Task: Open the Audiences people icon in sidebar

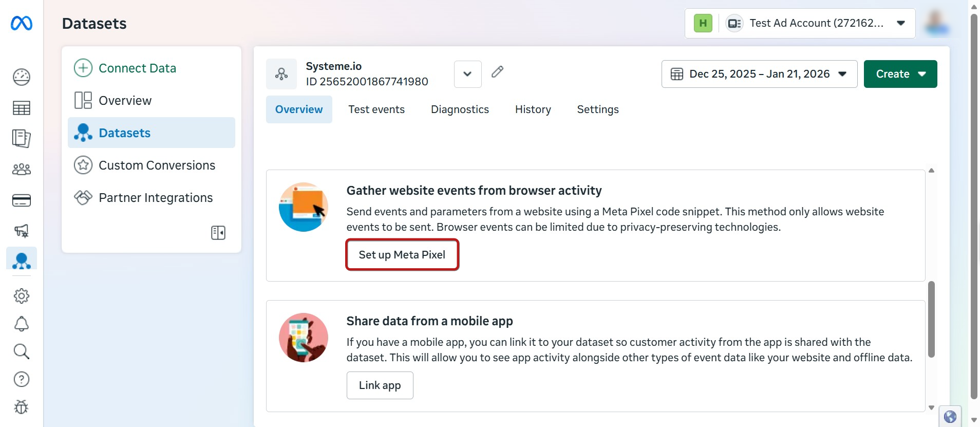Action: tap(22, 169)
